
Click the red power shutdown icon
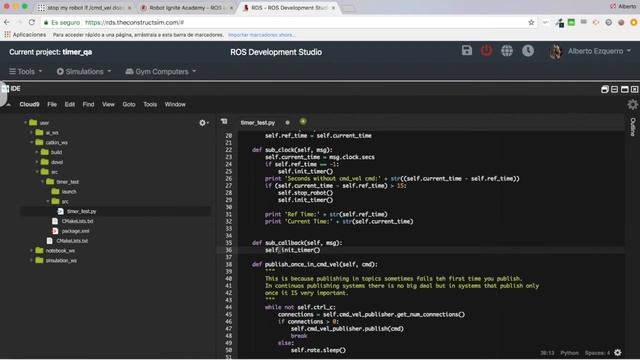486,51
